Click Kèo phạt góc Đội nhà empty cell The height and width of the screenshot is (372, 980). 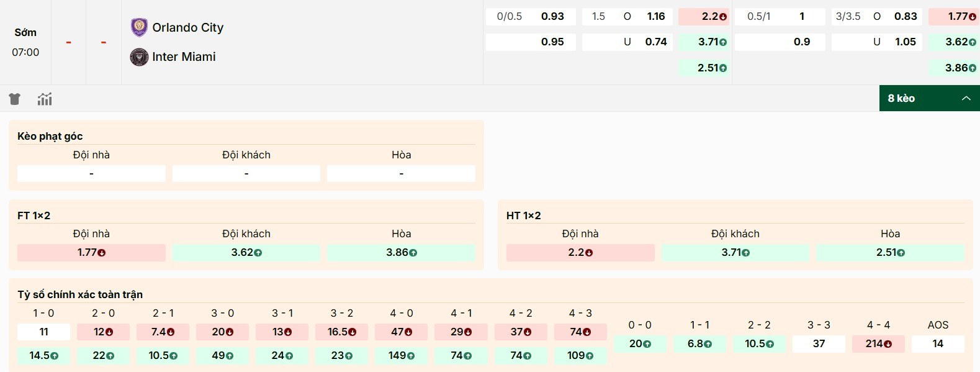91,174
